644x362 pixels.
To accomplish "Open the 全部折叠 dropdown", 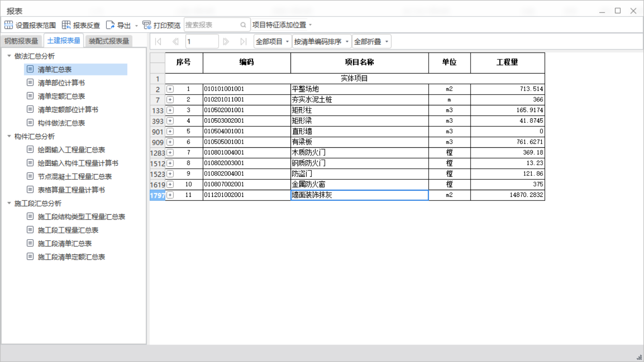I will click(x=371, y=42).
